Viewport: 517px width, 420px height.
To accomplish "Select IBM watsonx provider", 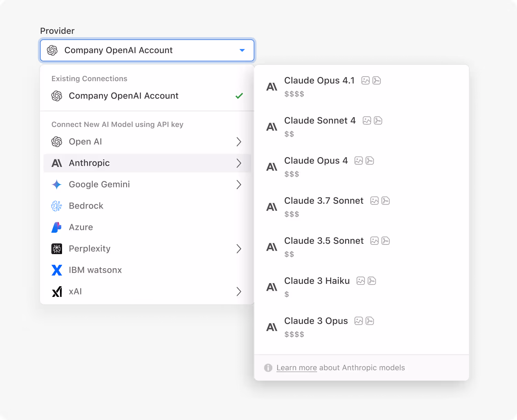I will coord(147,270).
